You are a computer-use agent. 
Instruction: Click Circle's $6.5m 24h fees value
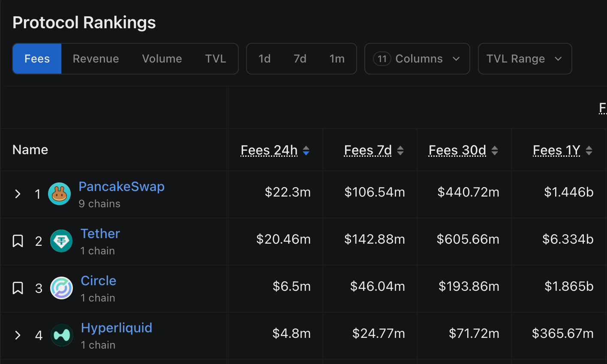tap(291, 286)
